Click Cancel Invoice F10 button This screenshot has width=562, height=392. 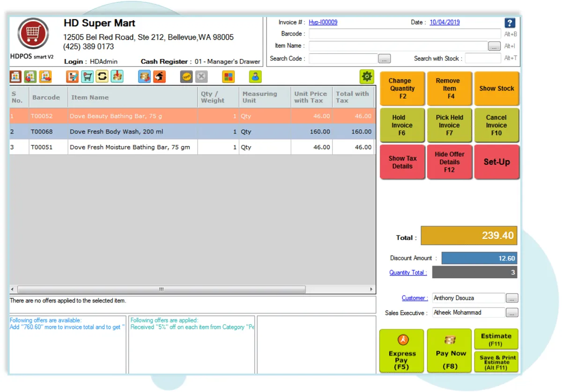[x=497, y=125]
